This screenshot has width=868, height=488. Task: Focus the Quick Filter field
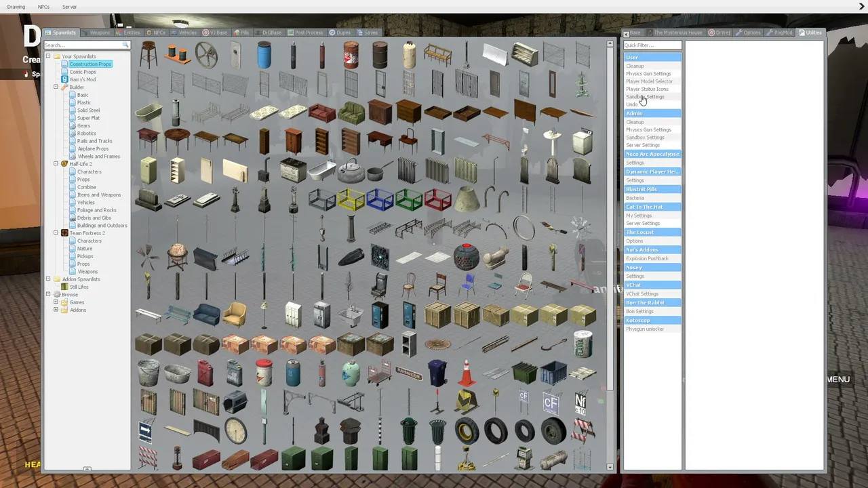point(652,45)
